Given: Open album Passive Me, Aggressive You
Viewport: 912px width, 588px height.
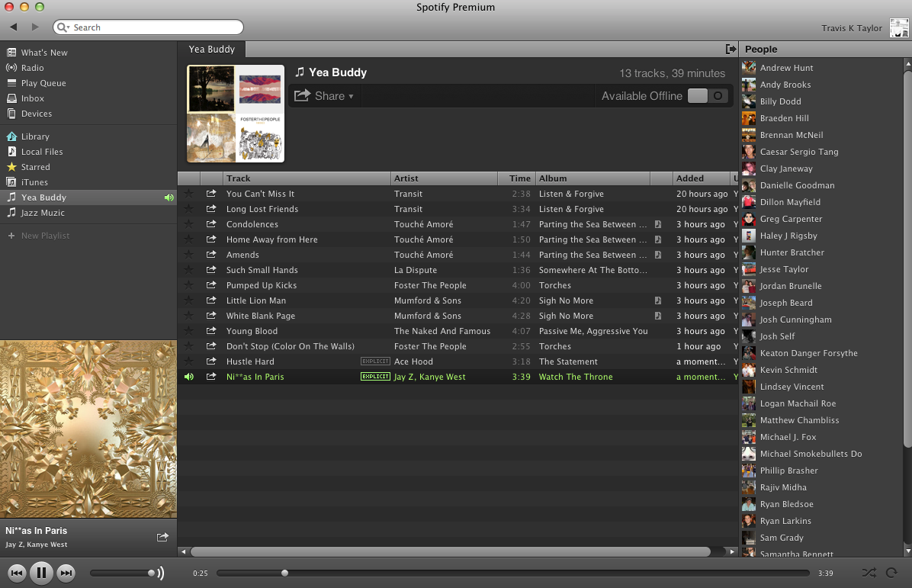Looking at the screenshot, I should [x=593, y=331].
